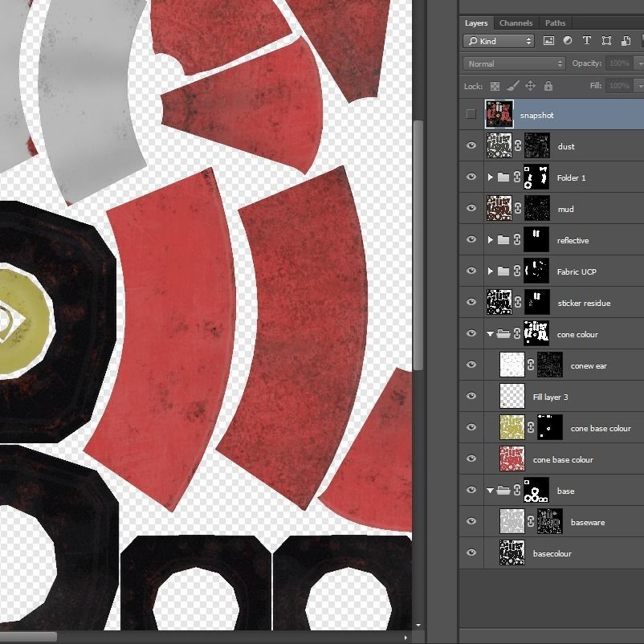The width and height of the screenshot is (644, 644).
Task: Select the baseware layer mask thumbnail
Action: (x=550, y=522)
